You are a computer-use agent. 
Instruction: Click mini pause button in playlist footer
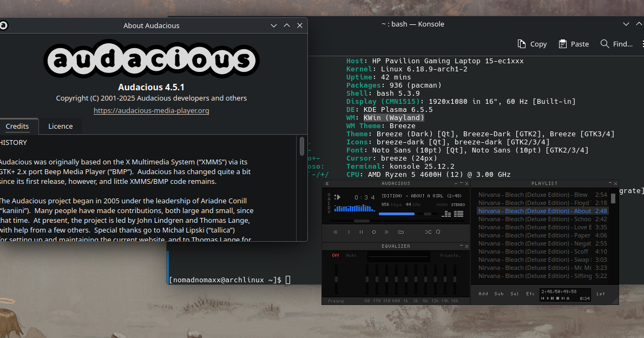tap(553, 298)
